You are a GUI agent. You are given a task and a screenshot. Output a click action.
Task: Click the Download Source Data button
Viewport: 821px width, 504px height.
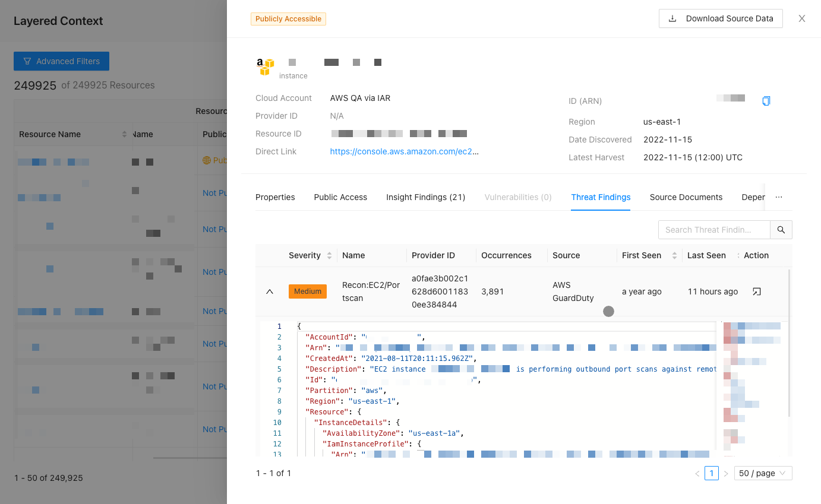coord(721,18)
